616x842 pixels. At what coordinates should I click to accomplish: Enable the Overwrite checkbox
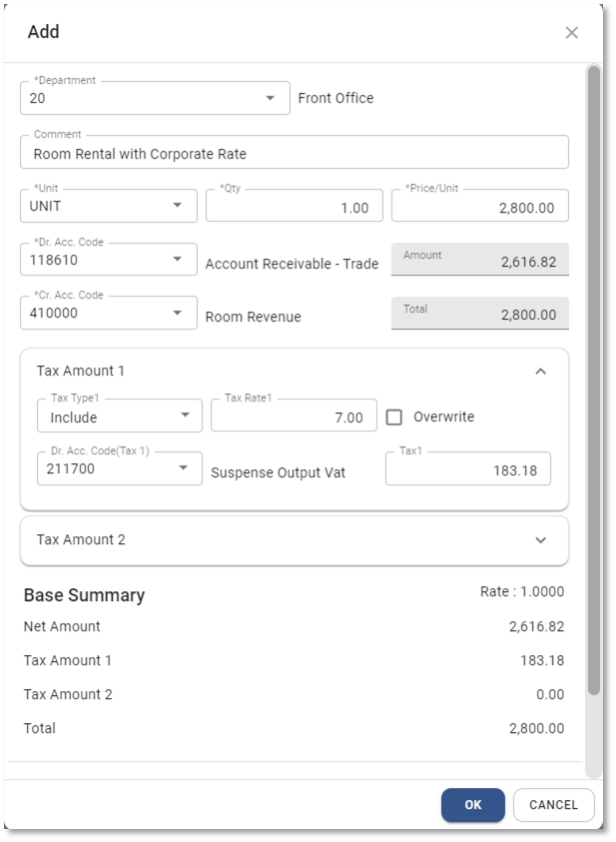coord(394,418)
